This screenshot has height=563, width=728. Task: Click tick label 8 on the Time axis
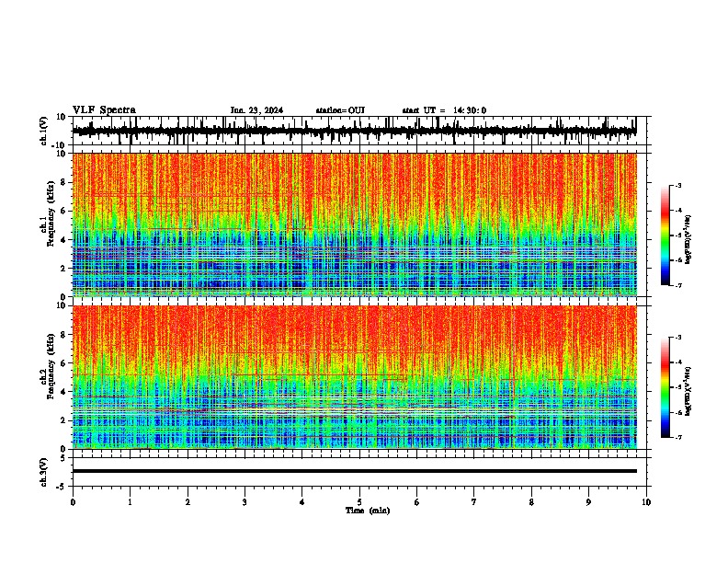531,502
